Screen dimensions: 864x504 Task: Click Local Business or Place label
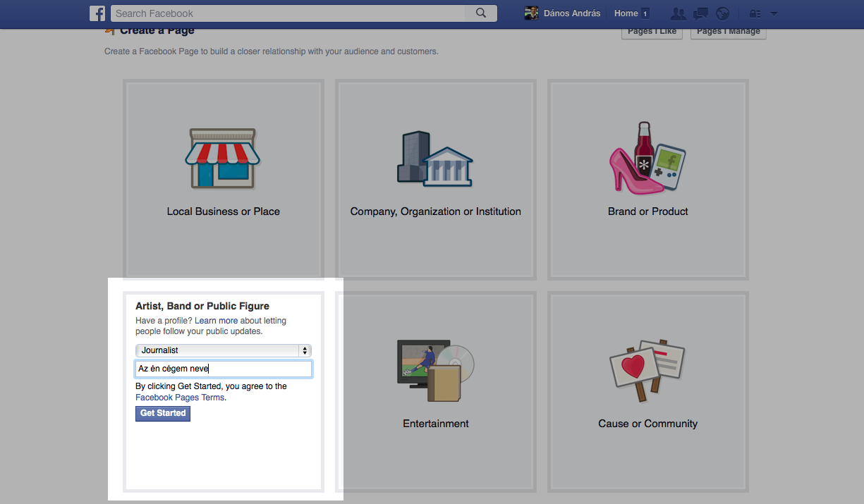(x=224, y=211)
